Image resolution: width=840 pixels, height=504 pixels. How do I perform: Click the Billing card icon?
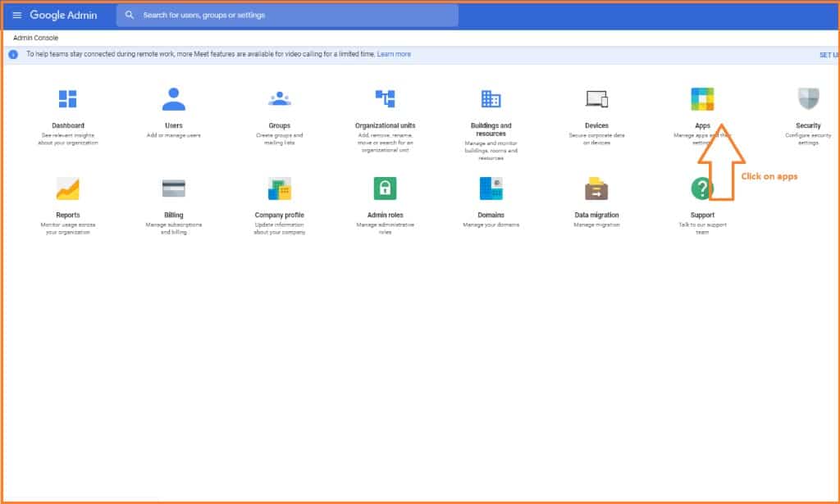[x=174, y=188]
